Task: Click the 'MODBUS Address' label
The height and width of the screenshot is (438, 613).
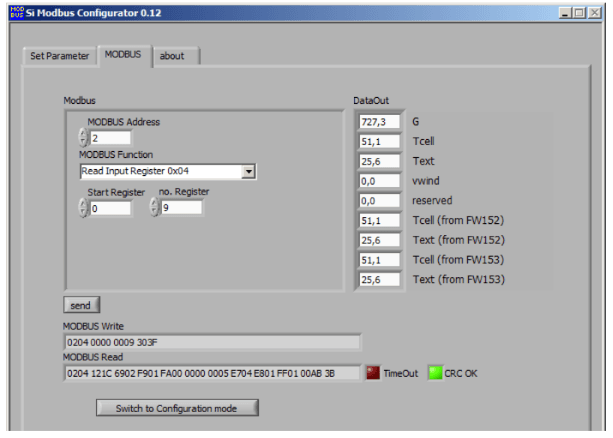Action: point(124,122)
